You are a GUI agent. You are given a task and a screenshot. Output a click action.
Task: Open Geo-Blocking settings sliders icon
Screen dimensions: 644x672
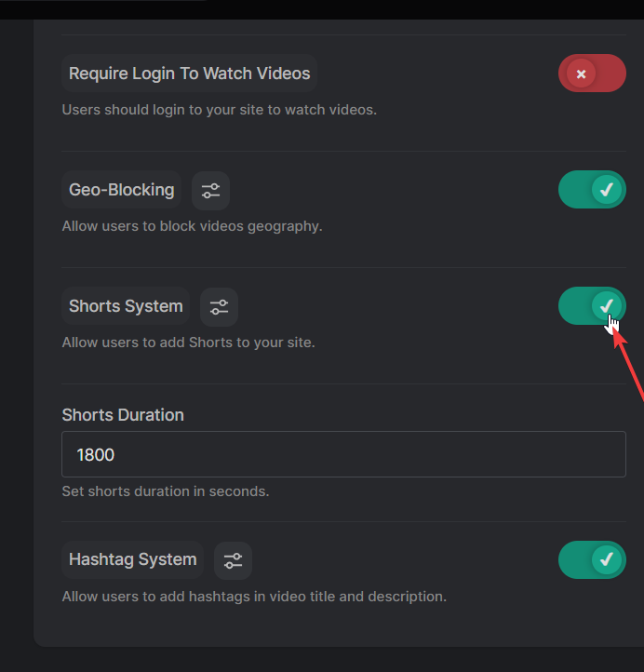pos(210,191)
